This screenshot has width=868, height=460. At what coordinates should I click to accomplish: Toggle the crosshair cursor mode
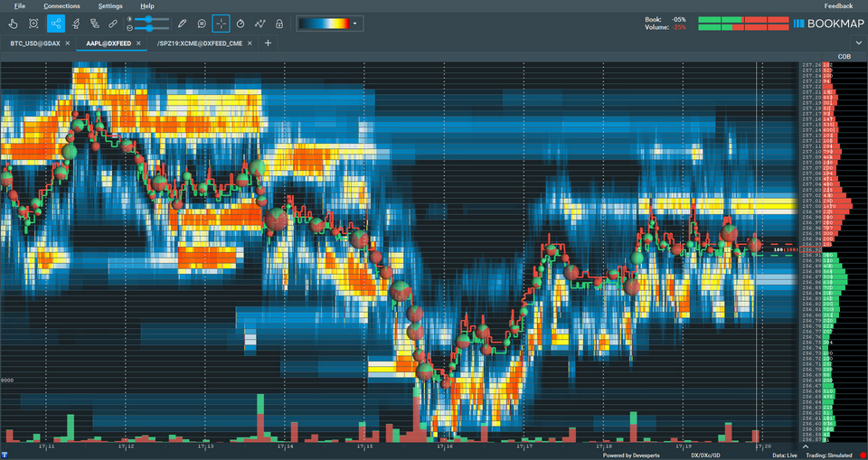point(222,23)
